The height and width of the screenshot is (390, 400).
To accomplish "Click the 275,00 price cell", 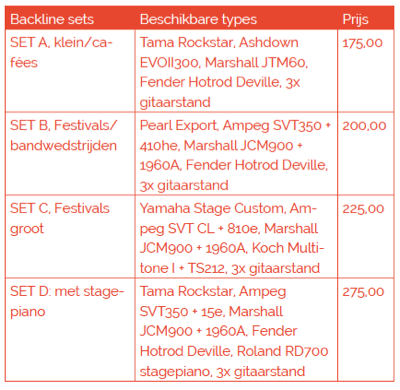I will point(366,330).
